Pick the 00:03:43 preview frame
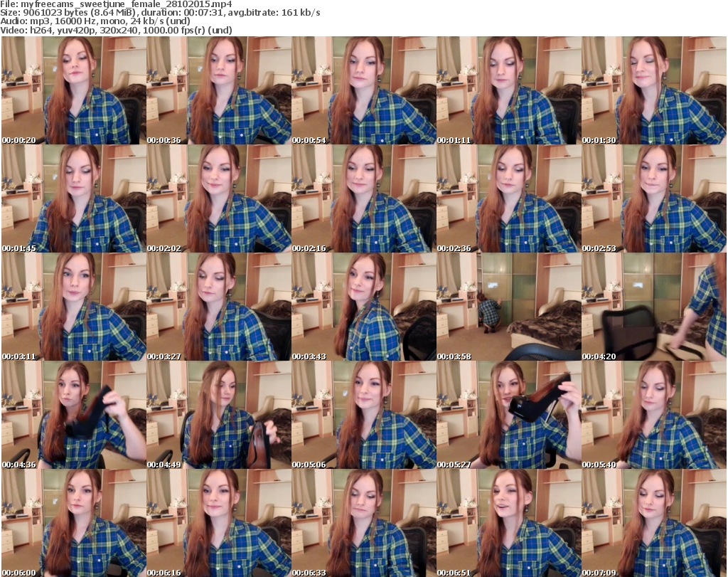 pos(363,307)
